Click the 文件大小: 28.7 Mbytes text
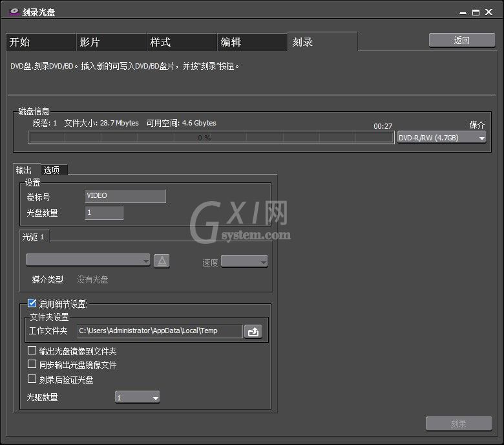The width and height of the screenshot is (504, 445). click(101, 123)
